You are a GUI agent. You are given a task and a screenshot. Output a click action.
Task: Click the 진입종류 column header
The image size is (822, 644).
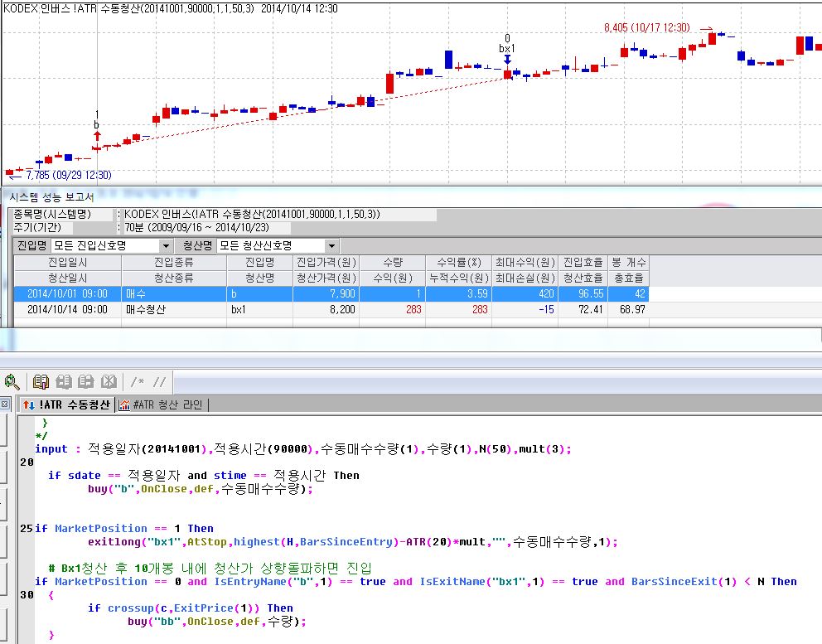(x=174, y=262)
